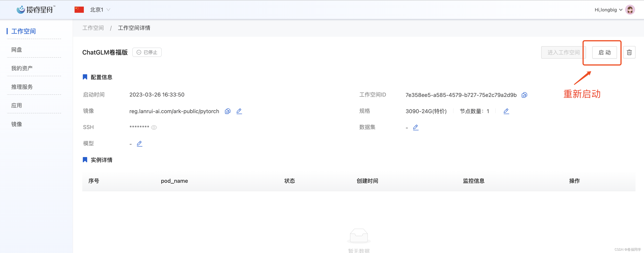644x253 pixels.
Task: Click the 配置信息 section heading
Action: (101, 77)
